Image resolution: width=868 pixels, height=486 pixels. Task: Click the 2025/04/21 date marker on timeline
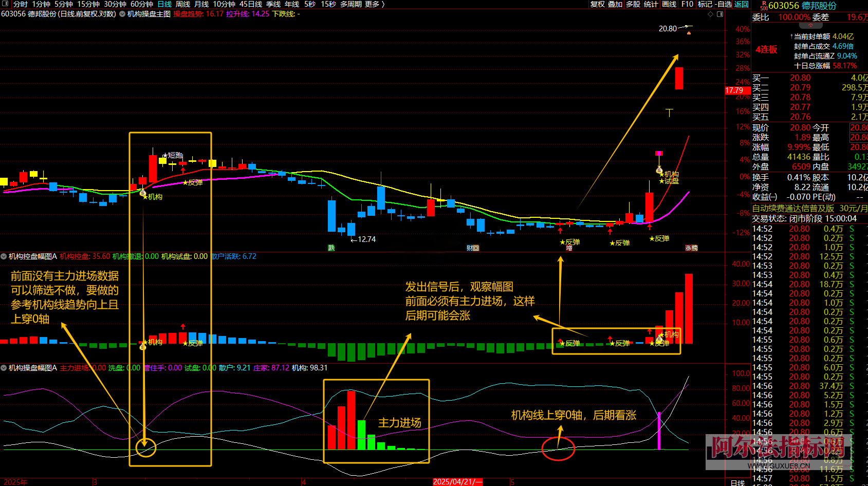point(457,482)
